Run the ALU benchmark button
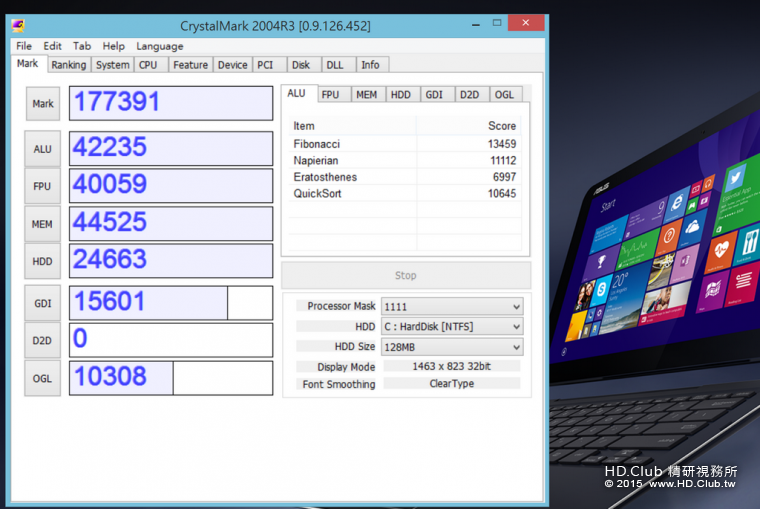 click(43, 149)
